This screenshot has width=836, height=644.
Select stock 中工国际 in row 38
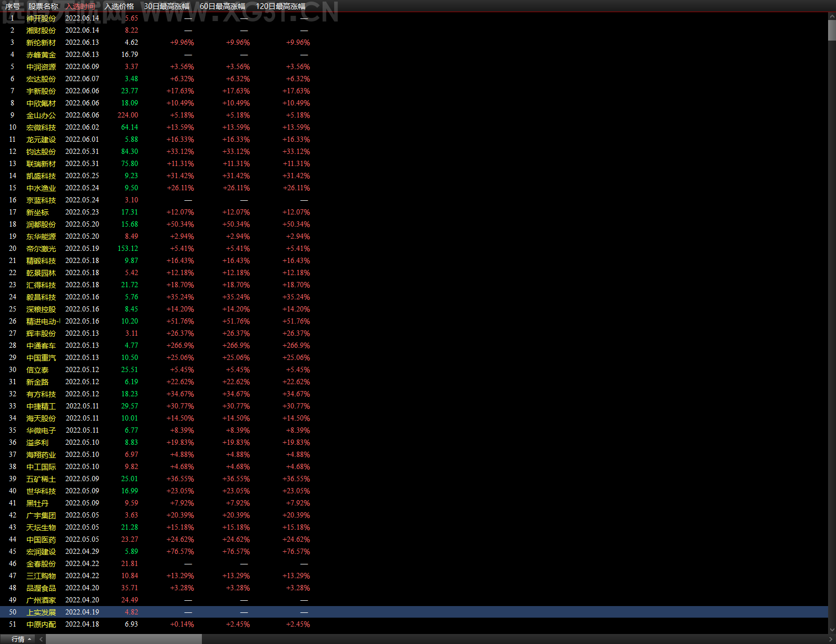[41, 467]
